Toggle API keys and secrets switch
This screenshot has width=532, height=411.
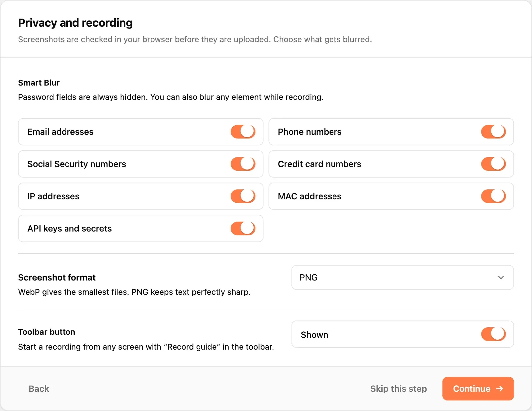(243, 228)
